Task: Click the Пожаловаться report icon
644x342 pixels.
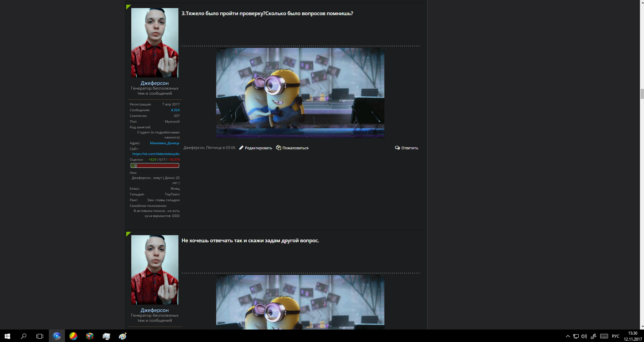Action: pos(278,148)
